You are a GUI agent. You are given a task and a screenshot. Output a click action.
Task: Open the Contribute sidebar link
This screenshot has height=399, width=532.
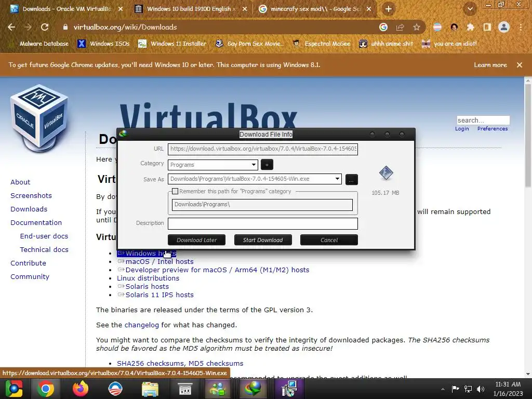coord(28,263)
